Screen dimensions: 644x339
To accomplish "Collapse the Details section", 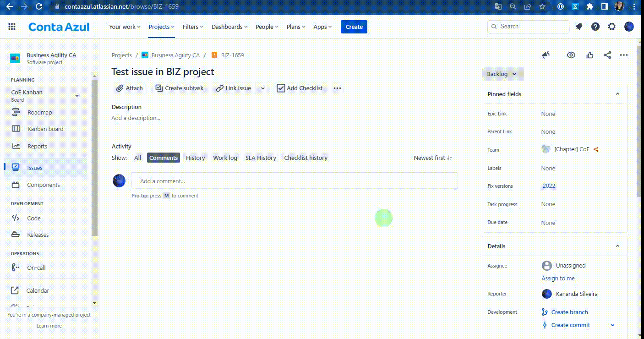I will click(617, 246).
